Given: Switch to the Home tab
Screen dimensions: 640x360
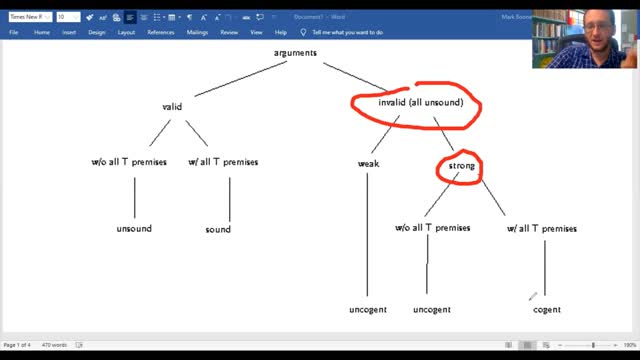Looking at the screenshot, I should 42,32.
